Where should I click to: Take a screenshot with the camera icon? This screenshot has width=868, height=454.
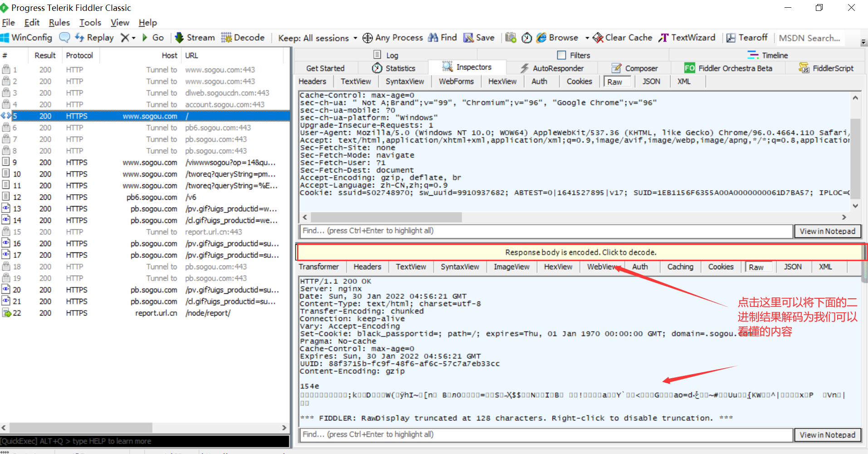(x=511, y=38)
